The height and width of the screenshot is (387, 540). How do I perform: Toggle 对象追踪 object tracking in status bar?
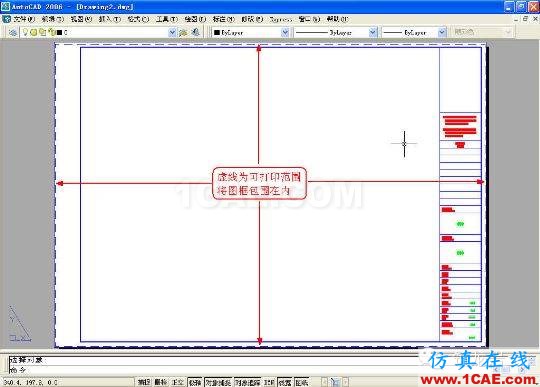(x=248, y=382)
